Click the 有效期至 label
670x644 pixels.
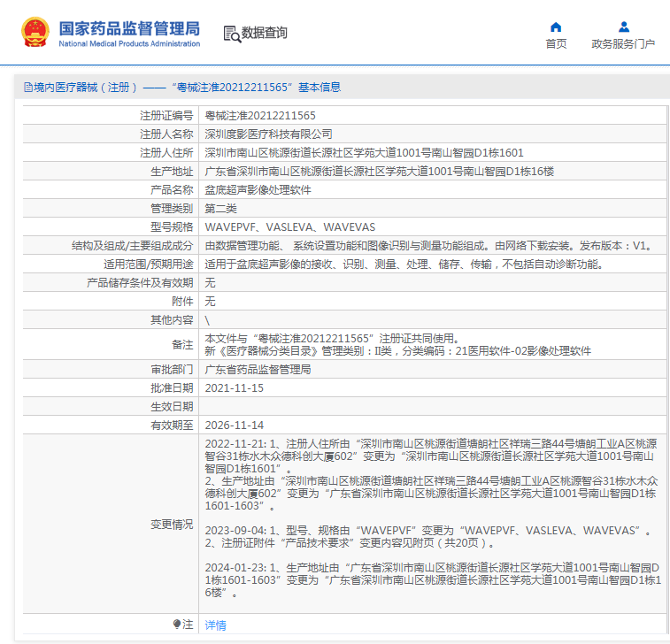click(x=172, y=425)
